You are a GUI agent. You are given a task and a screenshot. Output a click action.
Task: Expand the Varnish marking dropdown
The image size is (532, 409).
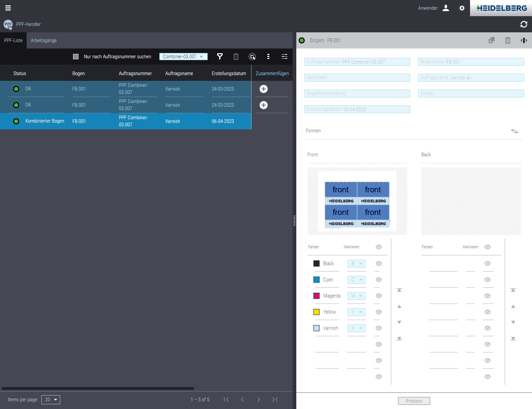click(x=356, y=328)
